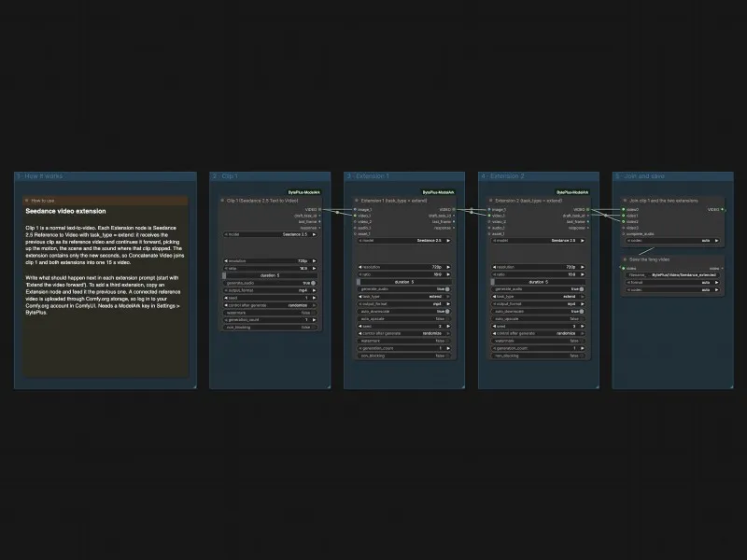This screenshot has width=747, height=560.
Task: Adjust the duration slider in the Clip 1 node
Action: click(x=270, y=275)
